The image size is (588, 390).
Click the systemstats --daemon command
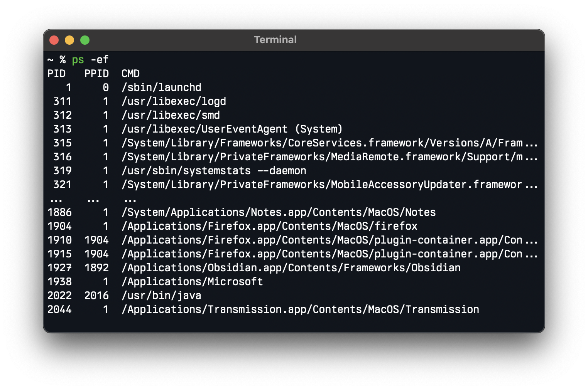[214, 171]
